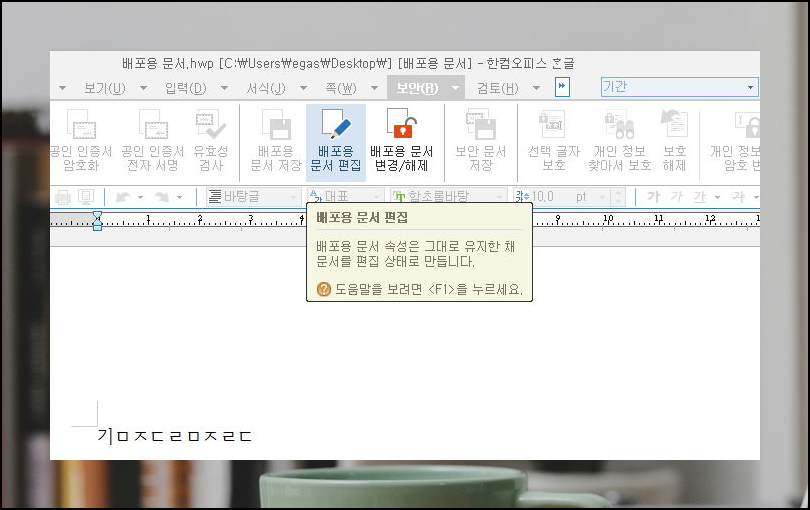The image size is (810, 510).
Task: Click 선택 글자 보호 icon
Action: (x=553, y=124)
